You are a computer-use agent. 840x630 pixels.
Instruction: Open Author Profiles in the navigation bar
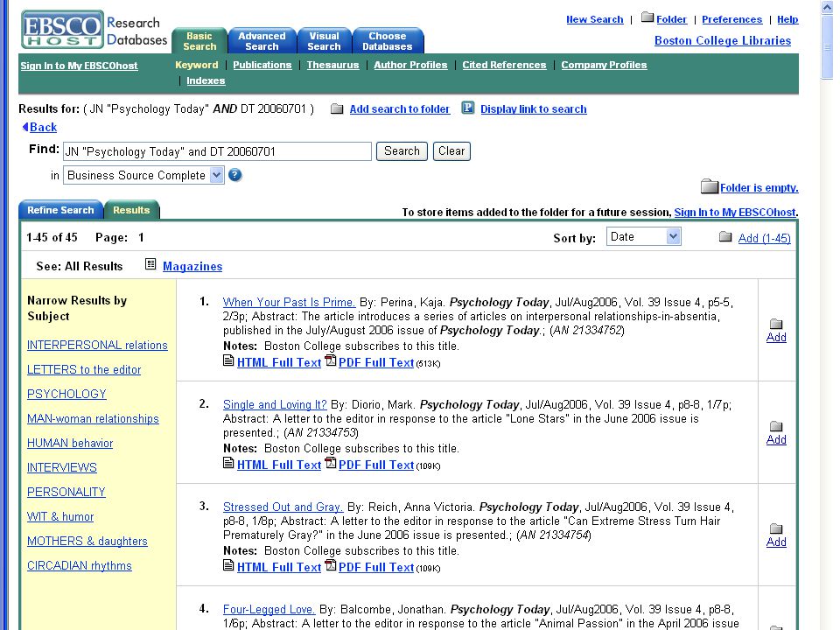point(410,65)
